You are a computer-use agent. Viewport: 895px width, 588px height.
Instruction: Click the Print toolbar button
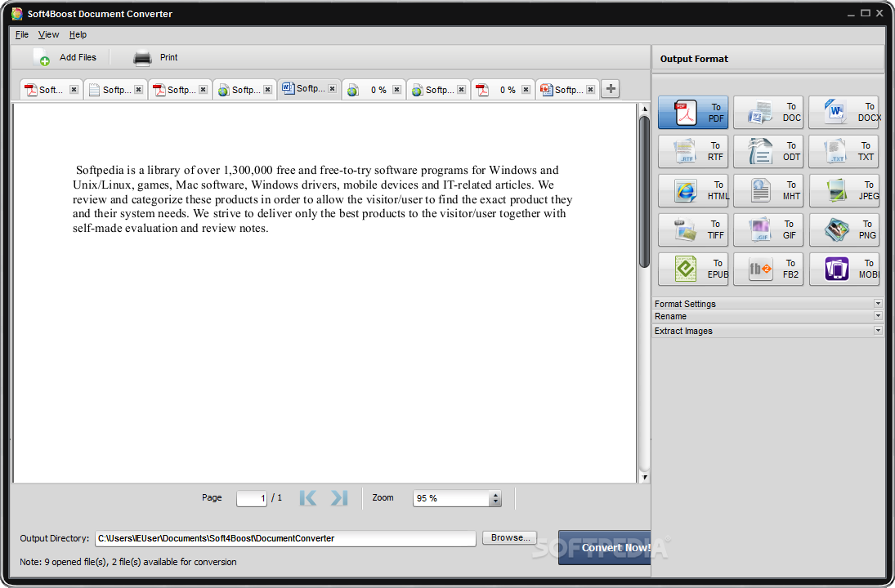pos(155,58)
